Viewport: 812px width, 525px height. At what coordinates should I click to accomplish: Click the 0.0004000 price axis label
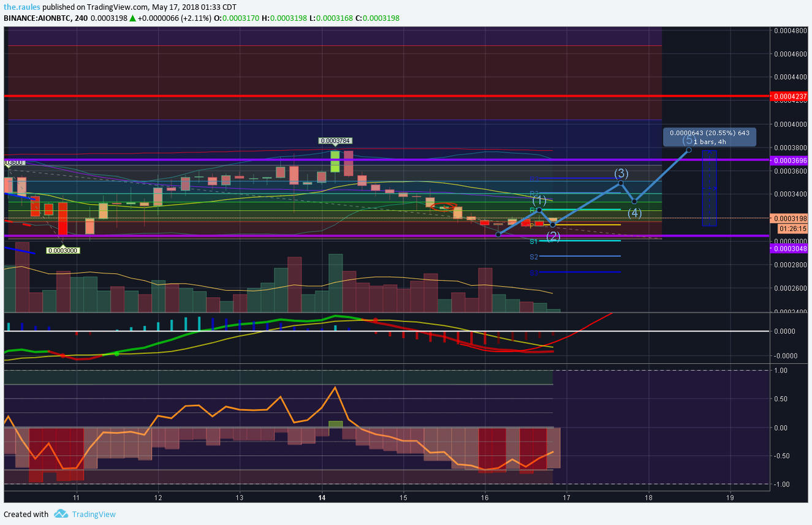[791, 124]
